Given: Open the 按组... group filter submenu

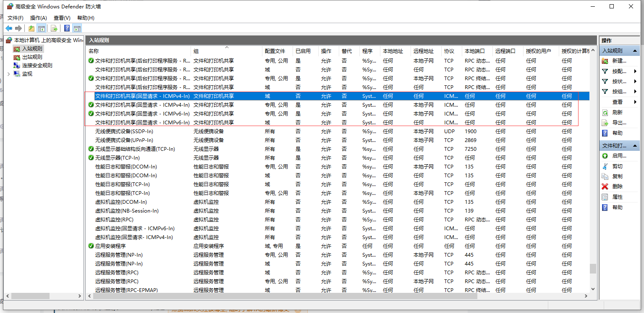Looking at the screenshot, I should [619, 92].
